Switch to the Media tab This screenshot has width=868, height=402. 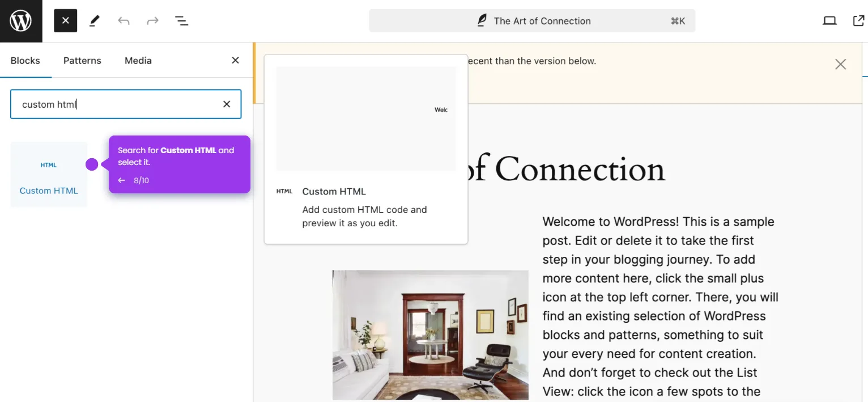point(138,61)
